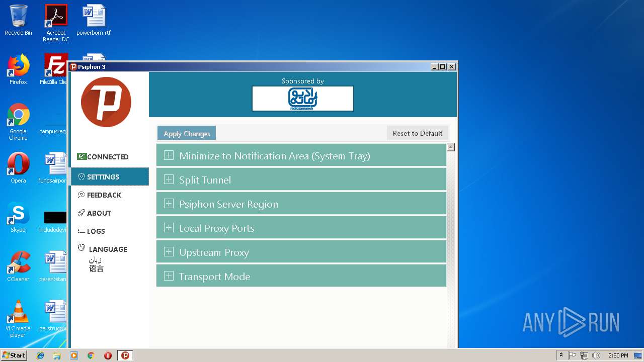Open the About tab
The height and width of the screenshot is (362, 644).
[x=110, y=213]
